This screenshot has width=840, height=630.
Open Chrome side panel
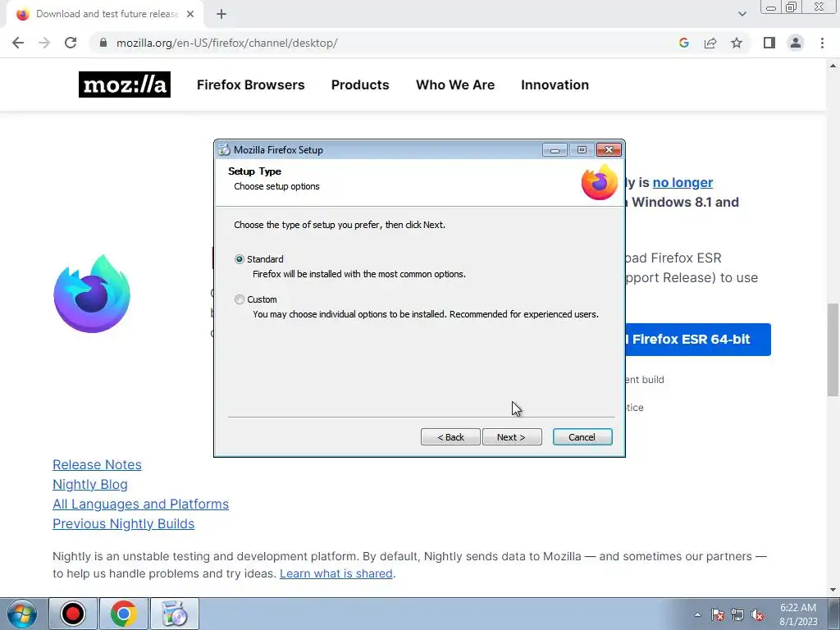point(769,43)
